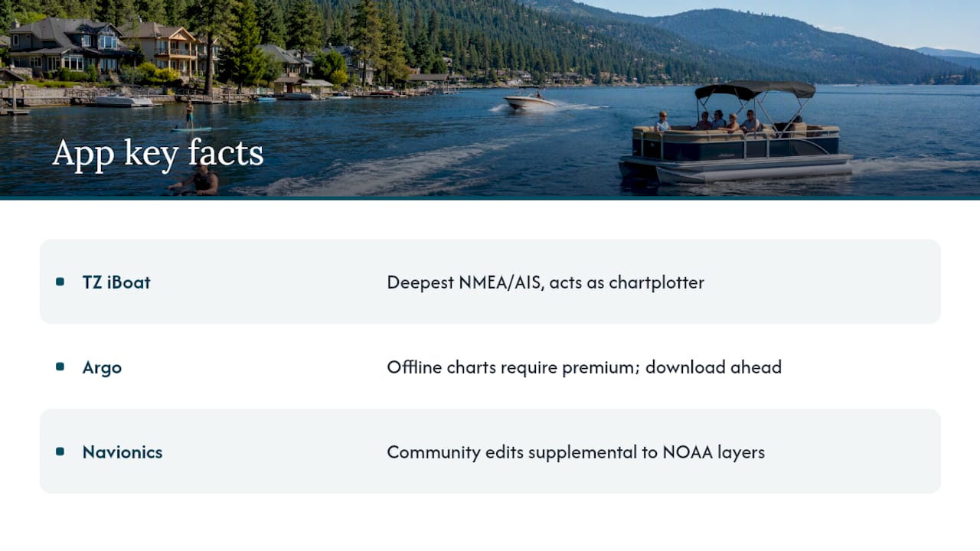Screen dimensions: 980x551
Task: Click "Community edits supplemental to NOAA layers" text
Action: 576,452
